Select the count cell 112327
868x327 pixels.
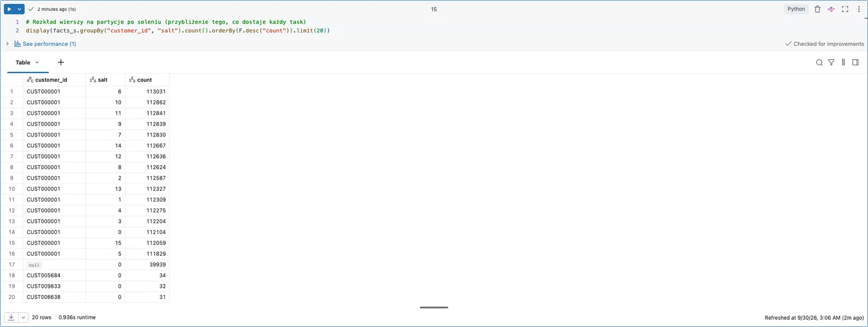[x=147, y=189]
